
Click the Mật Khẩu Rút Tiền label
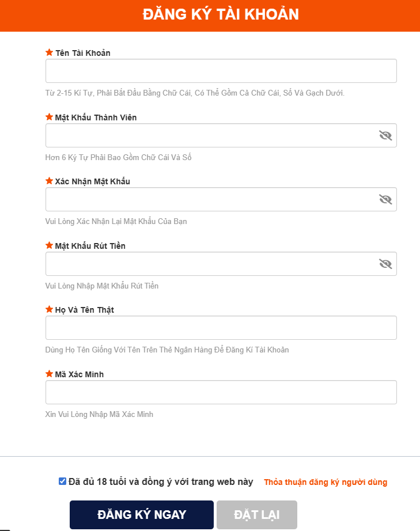click(90, 246)
